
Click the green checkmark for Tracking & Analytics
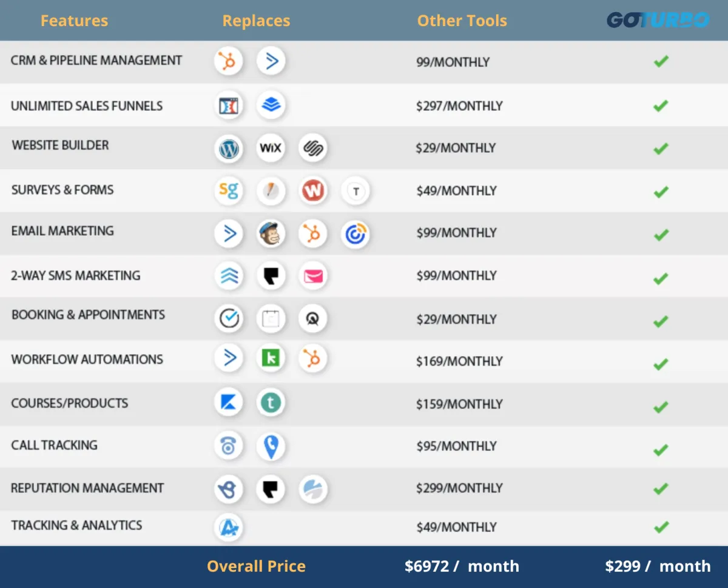pyautogui.click(x=661, y=527)
